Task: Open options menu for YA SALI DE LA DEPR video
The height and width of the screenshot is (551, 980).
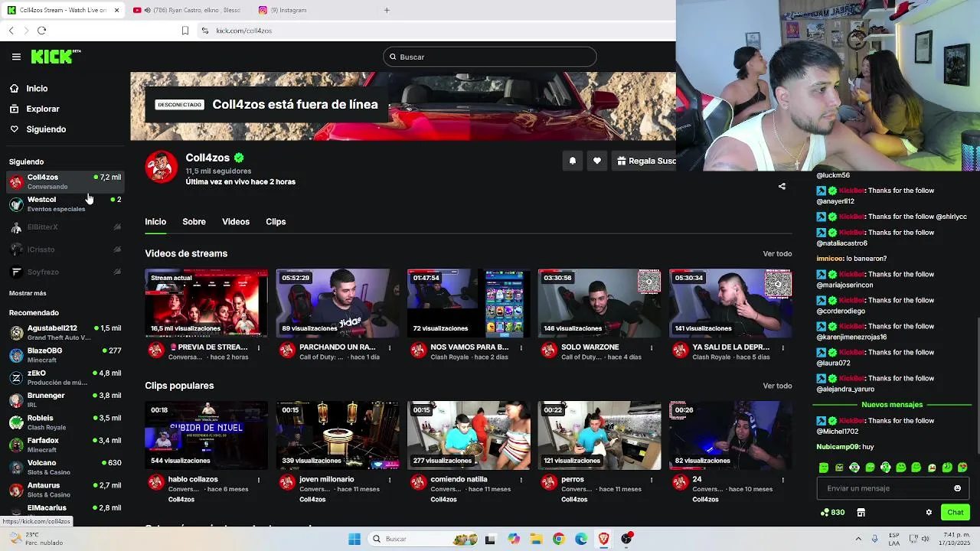Action: tap(782, 347)
